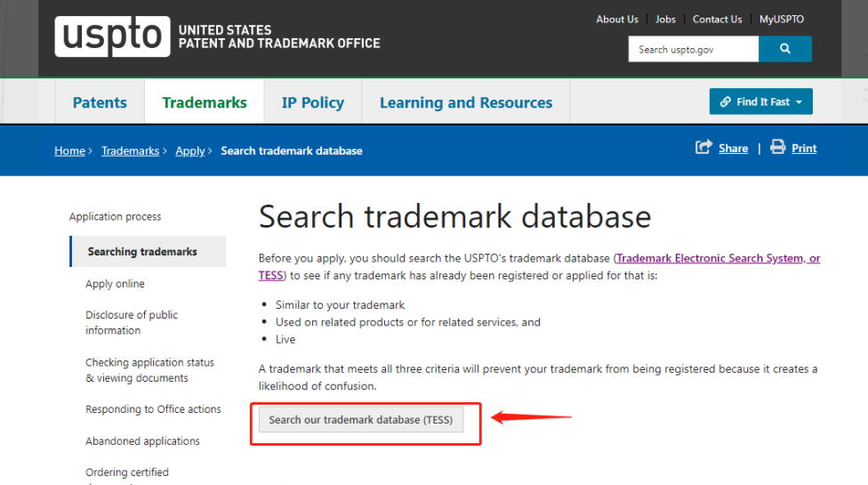Screen dimensions: 868x485
Task: Open MyUSPTO
Action: coord(782,20)
